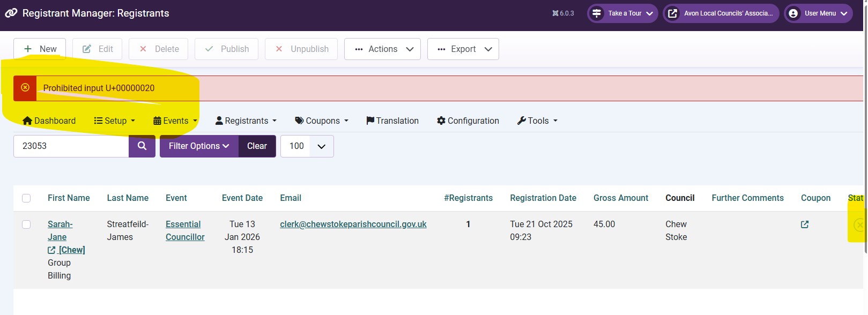Tick the select-all checkbox in header
Viewport: 868px width, 315px height.
click(x=26, y=198)
